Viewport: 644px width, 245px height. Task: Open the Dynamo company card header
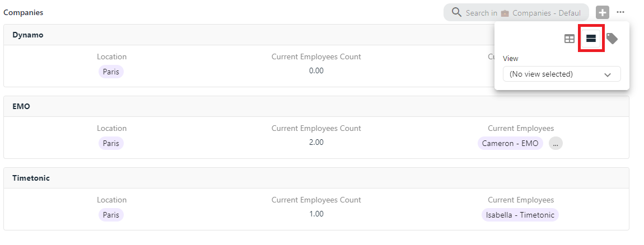point(316,35)
